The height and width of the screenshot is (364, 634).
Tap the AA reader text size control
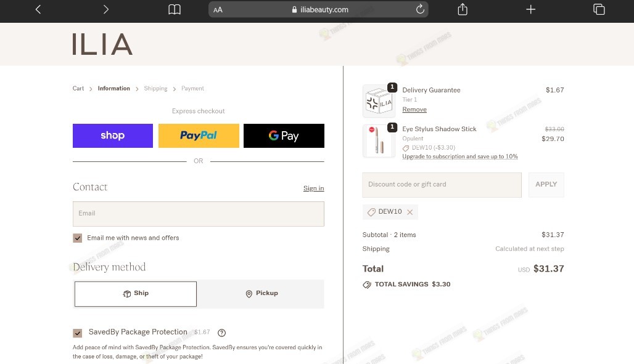click(x=218, y=10)
